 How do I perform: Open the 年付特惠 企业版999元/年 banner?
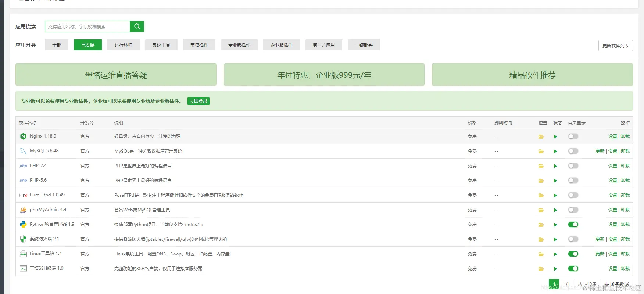coord(324,75)
